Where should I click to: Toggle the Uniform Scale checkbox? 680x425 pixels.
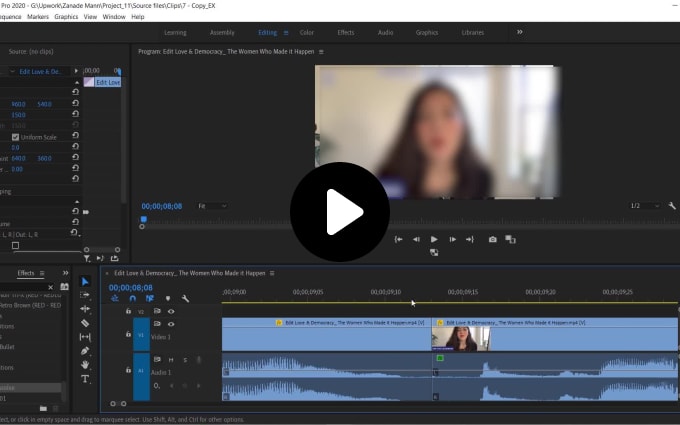pos(16,137)
